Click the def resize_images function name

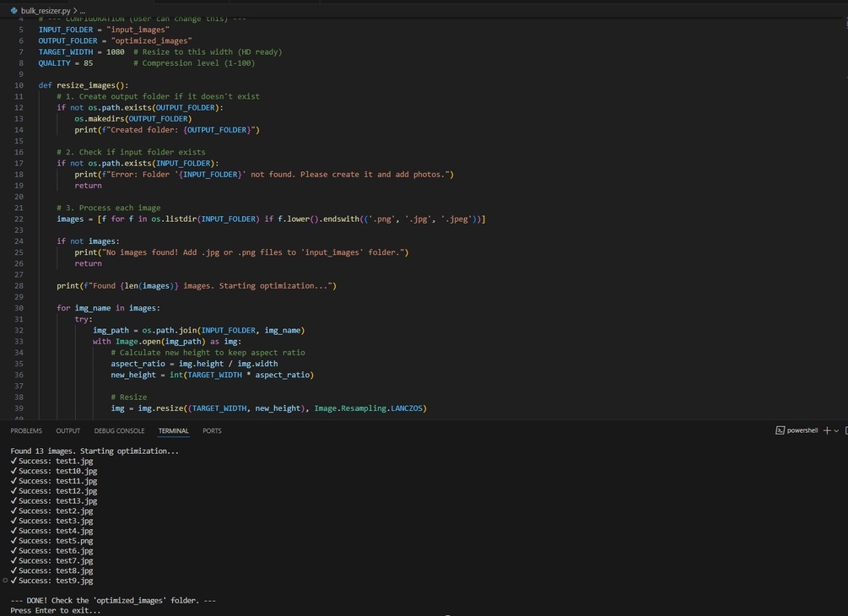pyautogui.click(x=86, y=85)
